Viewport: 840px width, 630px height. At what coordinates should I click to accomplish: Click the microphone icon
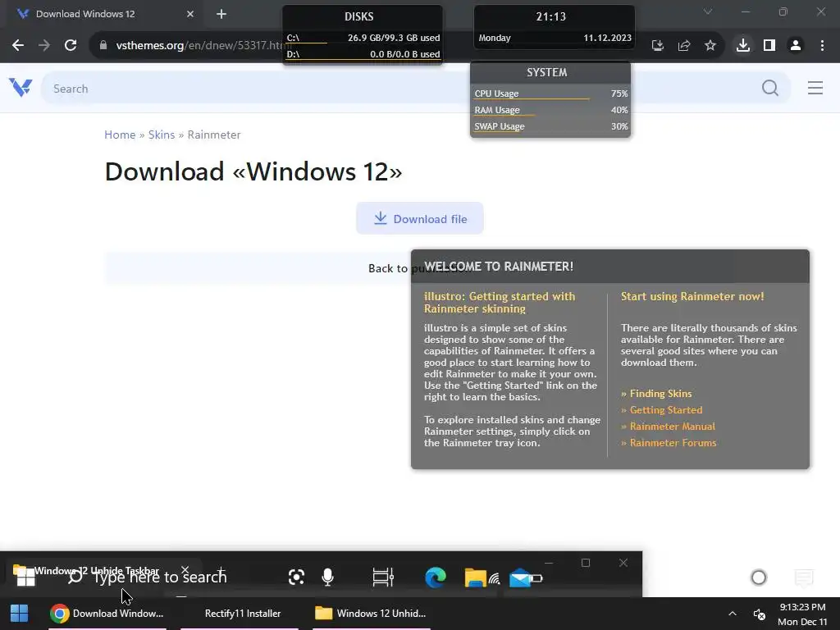point(327,577)
